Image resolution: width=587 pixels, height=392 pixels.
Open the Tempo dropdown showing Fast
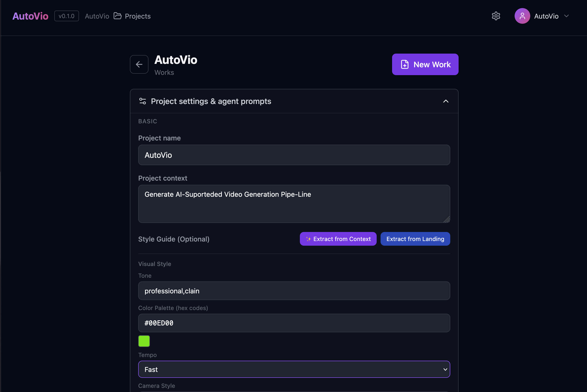[294, 369]
